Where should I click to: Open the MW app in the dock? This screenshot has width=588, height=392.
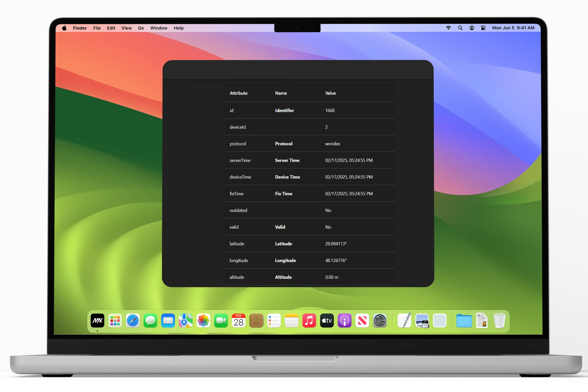(97, 320)
